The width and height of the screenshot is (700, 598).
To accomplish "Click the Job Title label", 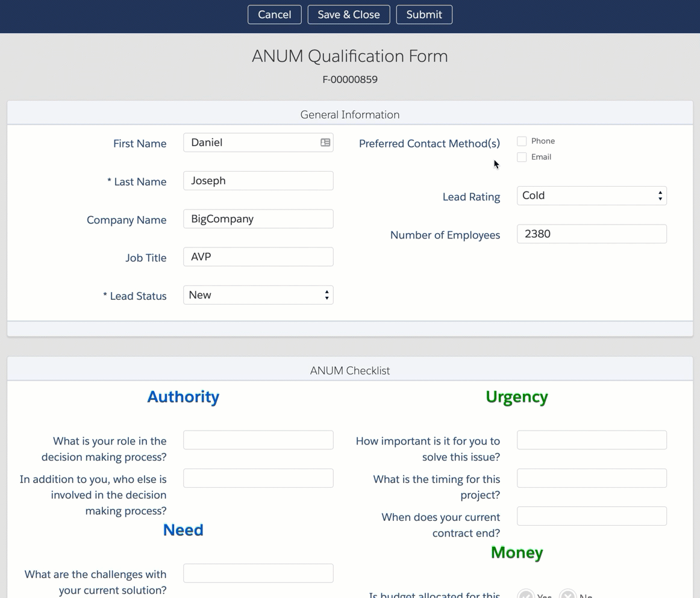I will (146, 258).
